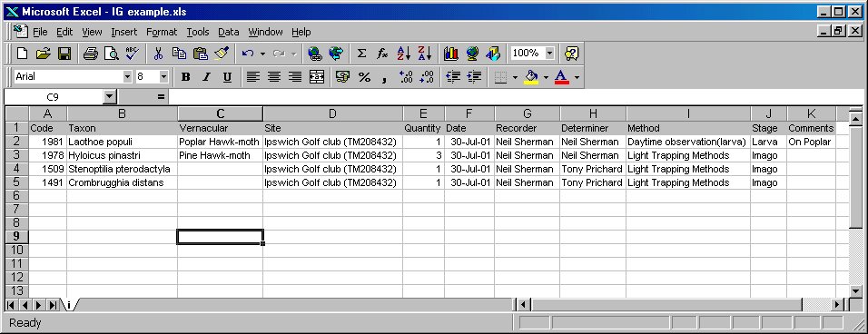868x334 pixels.
Task: Apply the yellow Fill Color swatch
Action: click(531, 77)
